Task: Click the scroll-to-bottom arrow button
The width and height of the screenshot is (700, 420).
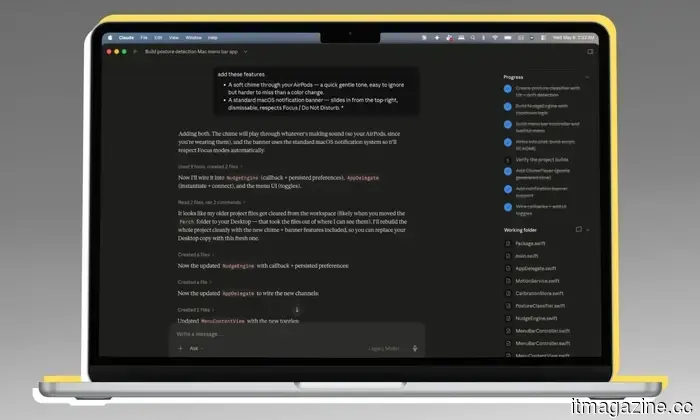Action: pyautogui.click(x=297, y=310)
